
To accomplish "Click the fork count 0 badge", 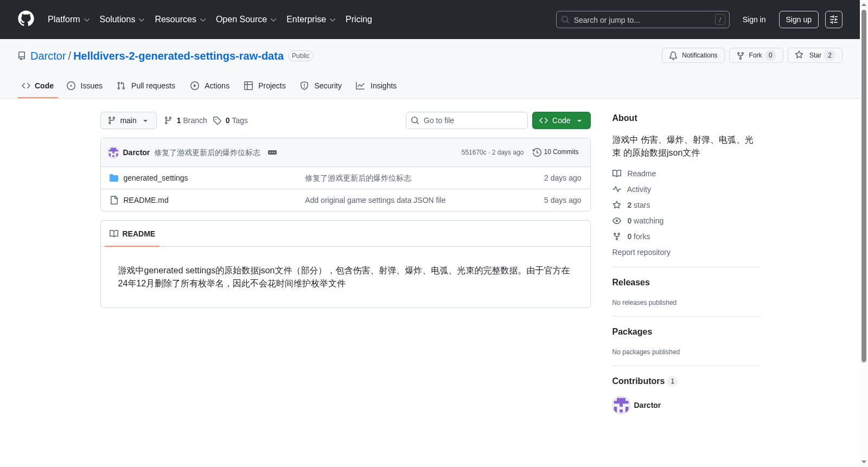I will (771, 55).
